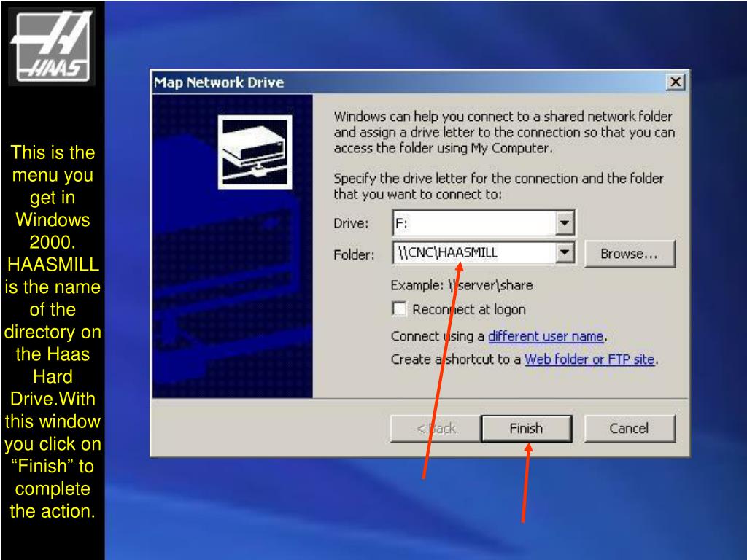
Task: Click the 'Reconnect at logon' label text
Action: pos(469,309)
